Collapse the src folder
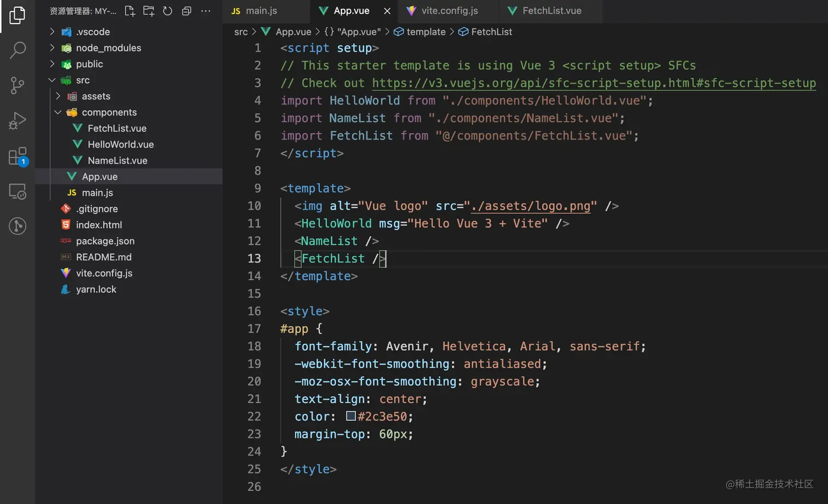The width and height of the screenshot is (828, 504). coord(129,80)
